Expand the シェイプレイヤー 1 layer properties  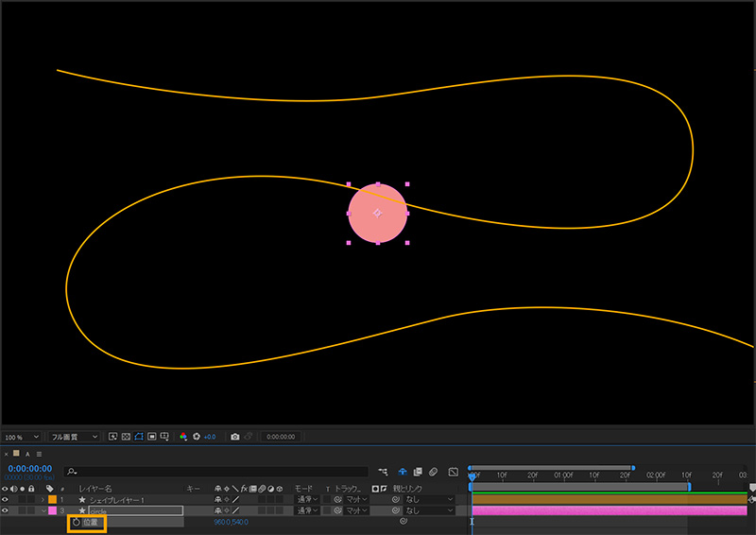[42, 499]
